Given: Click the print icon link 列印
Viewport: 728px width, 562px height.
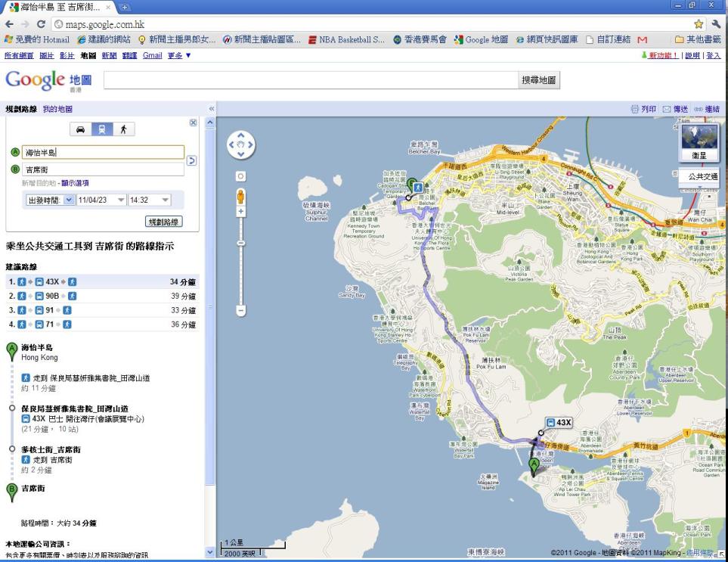Looking at the screenshot, I should tap(643, 109).
